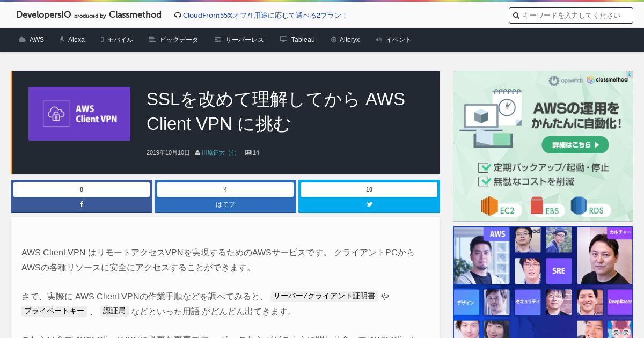The height and width of the screenshot is (338, 644).
Task: Click the AWS tag on the recruiting banner
Action: tap(497, 234)
